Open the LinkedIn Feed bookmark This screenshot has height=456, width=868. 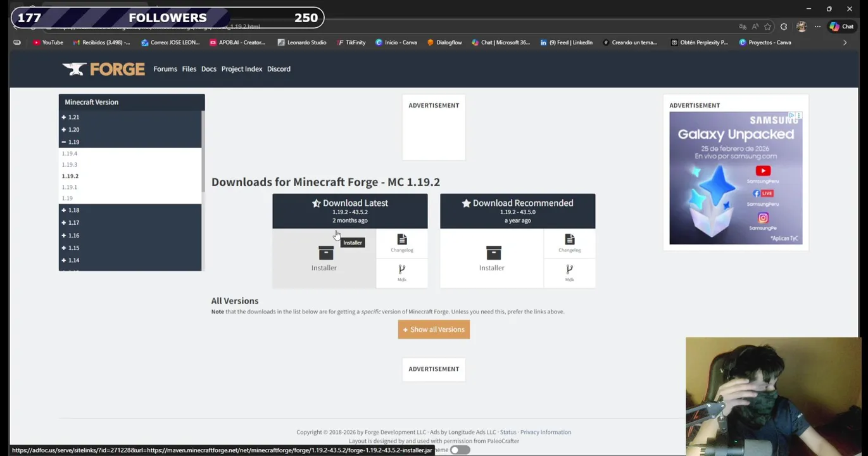pos(566,42)
